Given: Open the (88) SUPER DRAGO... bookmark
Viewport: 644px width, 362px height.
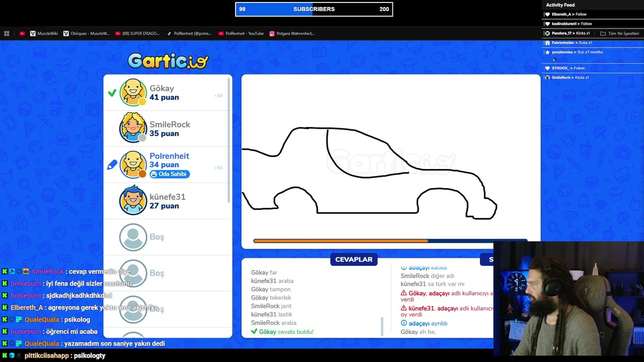Looking at the screenshot, I should tap(137, 34).
